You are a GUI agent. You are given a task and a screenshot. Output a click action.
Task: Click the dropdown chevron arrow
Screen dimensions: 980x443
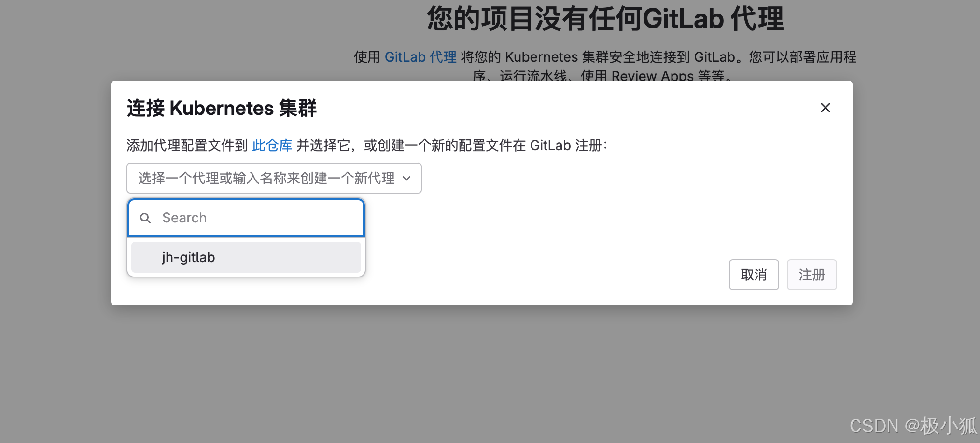point(406,179)
